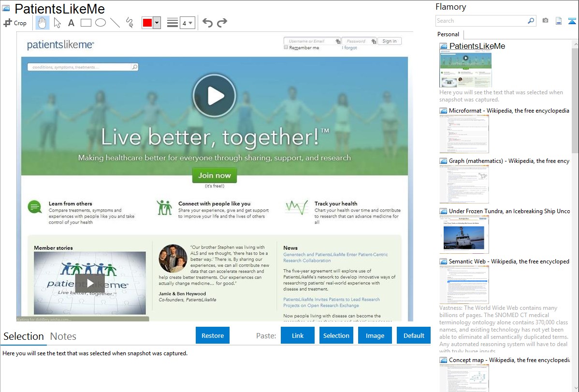Click the Restore button
579x392 pixels.
pyautogui.click(x=213, y=335)
